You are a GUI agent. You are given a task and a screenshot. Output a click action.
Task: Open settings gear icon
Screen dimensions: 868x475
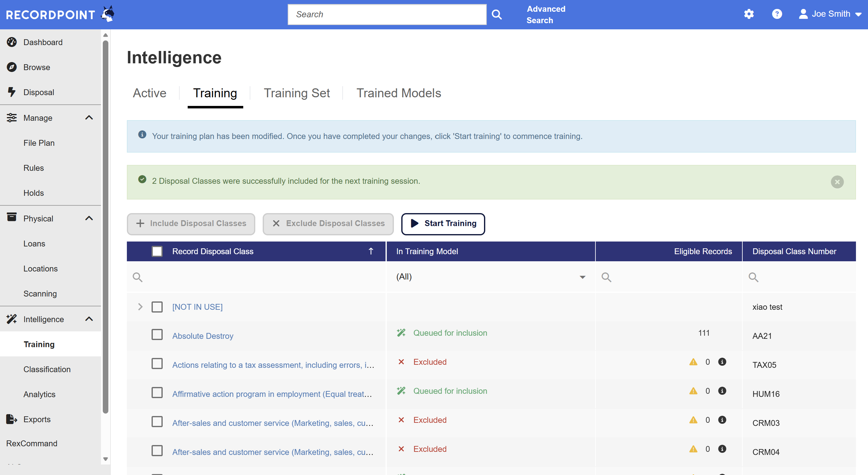point(749,14)
